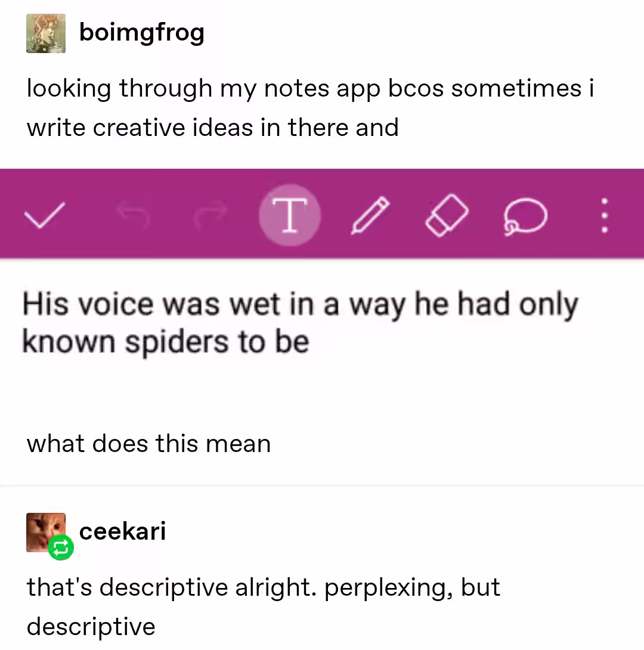Tap the checkmark to confirm the note
Viewport: 644px width, 650px height.
pos(45,215)
